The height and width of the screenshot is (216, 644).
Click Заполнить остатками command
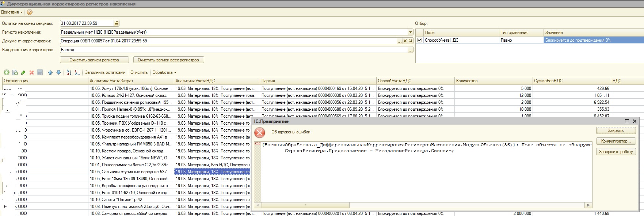point(105,72)
